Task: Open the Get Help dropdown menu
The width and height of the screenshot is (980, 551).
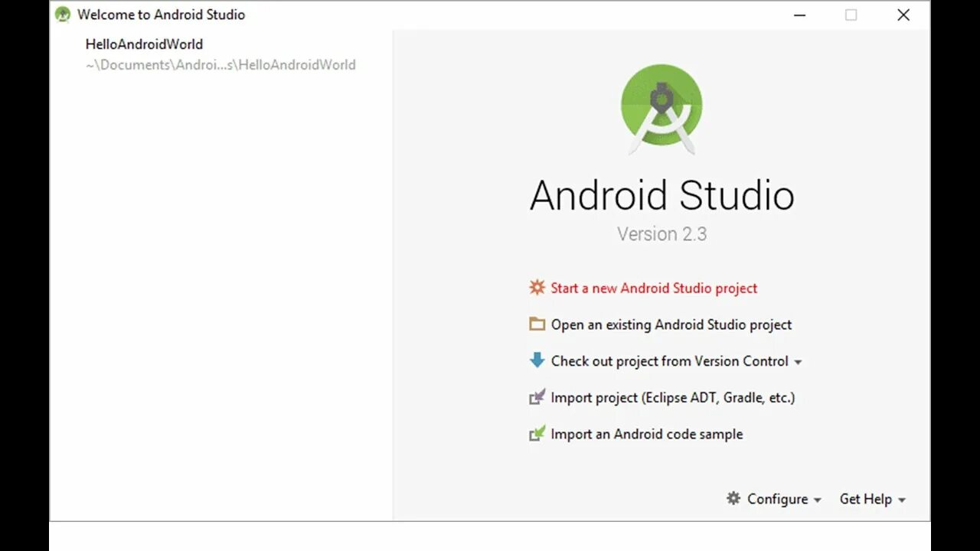Action: (873, 499)
